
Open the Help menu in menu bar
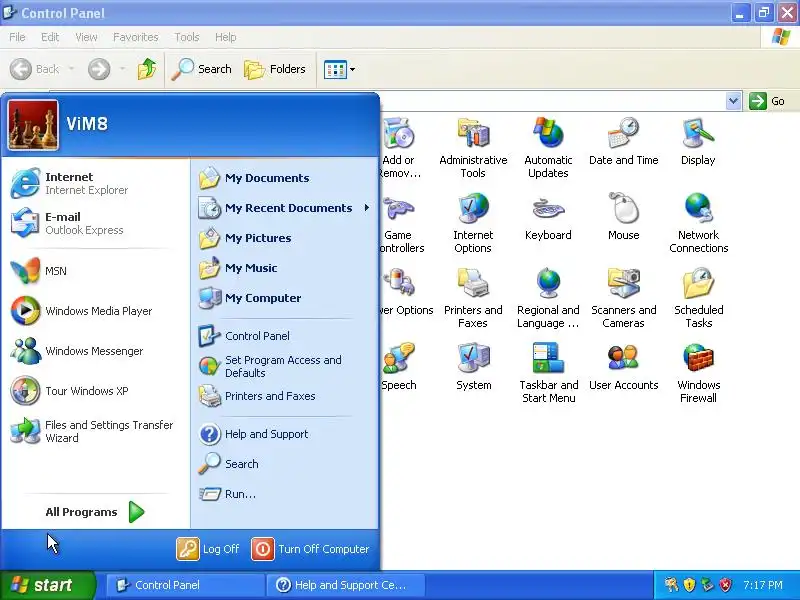226,37
